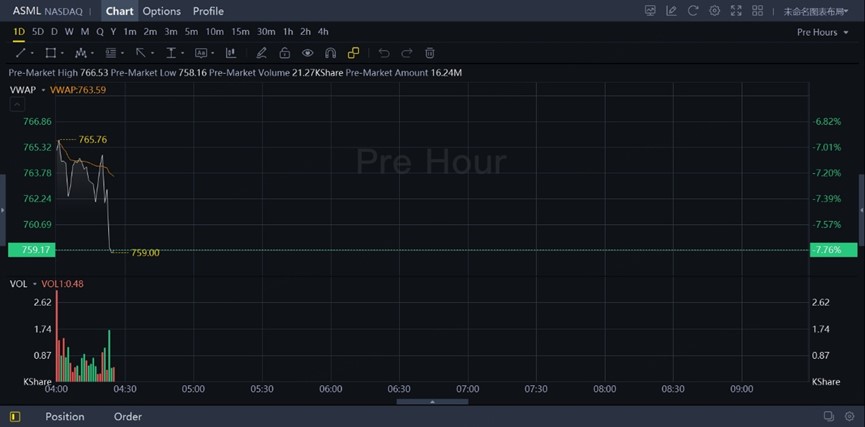Expand rectangle tool options arrow
The width and height of the screenshot is (865, 427).
[x=62, y=54]
